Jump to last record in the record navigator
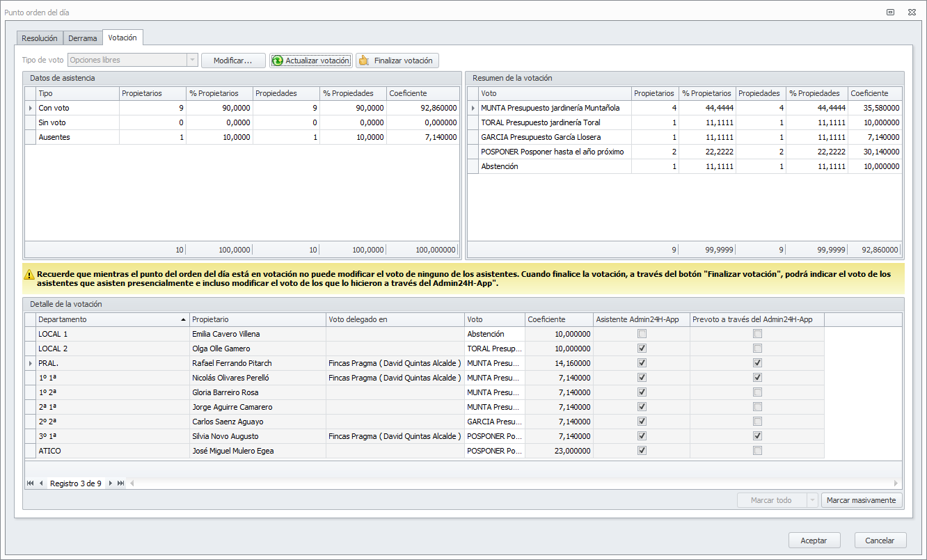 120,483
